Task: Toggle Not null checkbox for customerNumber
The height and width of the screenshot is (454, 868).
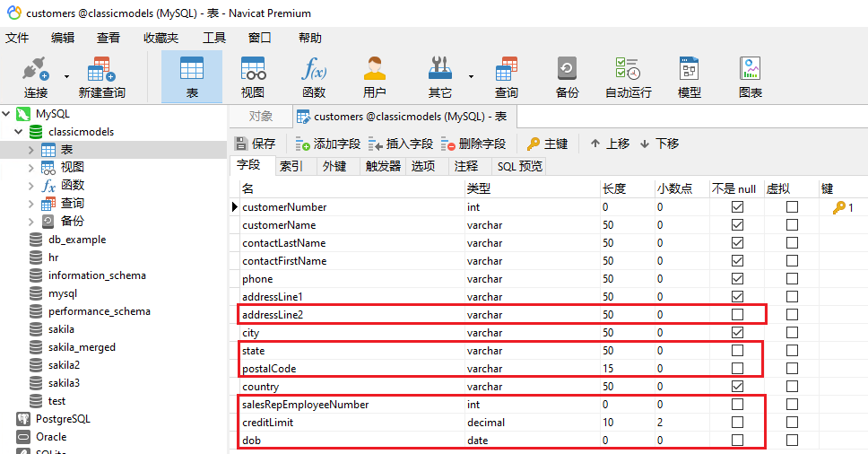Action: click(737, 207)
